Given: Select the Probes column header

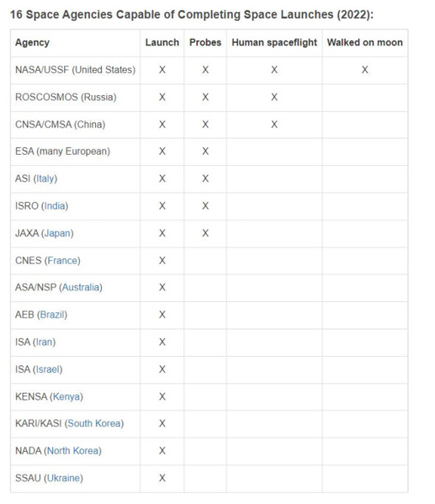Looking at the screenshot, I should (205, 42).
